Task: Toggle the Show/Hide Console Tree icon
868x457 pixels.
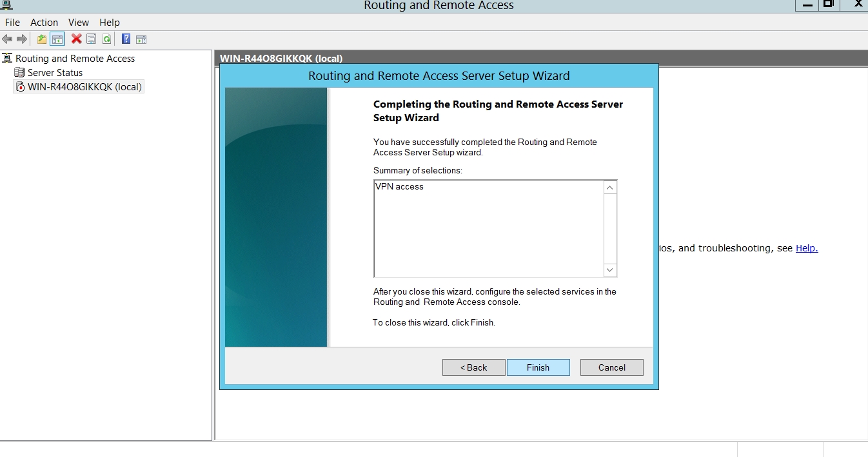Action: pos(57,39)
